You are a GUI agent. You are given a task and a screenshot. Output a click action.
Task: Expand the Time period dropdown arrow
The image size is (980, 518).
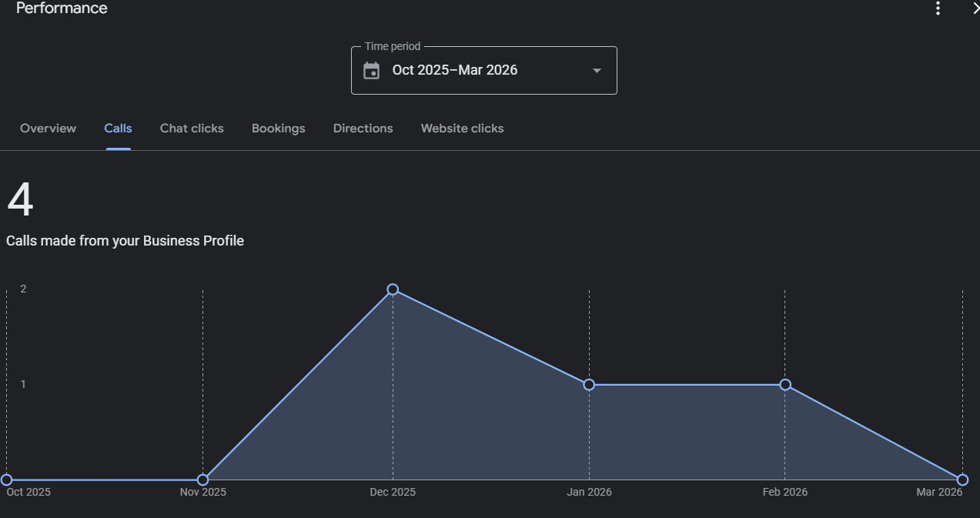[x=597, y=71]
